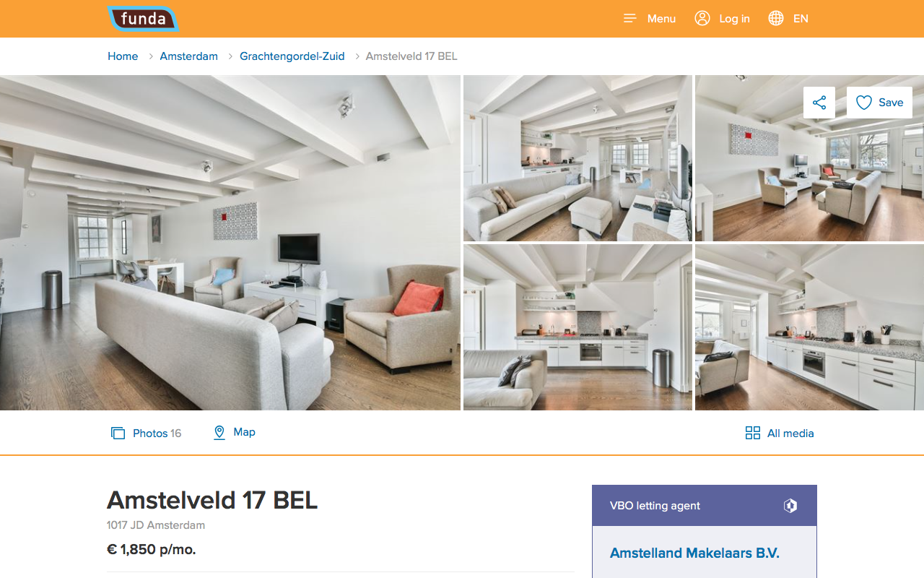Viewport: 924px width, 578px height.
Task: Go to the Home breadcrumb
Action: coord(123,56)
